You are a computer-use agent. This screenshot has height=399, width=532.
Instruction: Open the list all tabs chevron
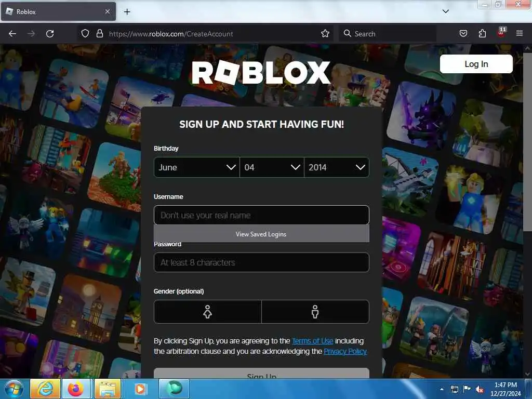pos(445,11)
